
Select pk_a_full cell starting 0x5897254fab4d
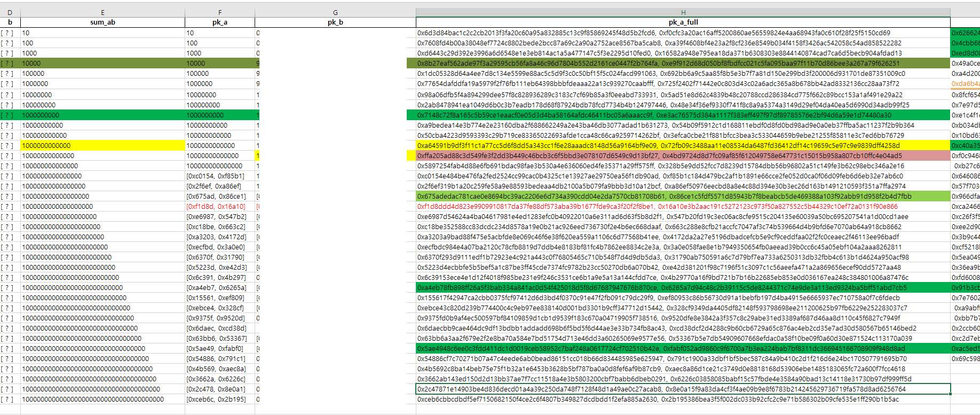tap(683, 166)
